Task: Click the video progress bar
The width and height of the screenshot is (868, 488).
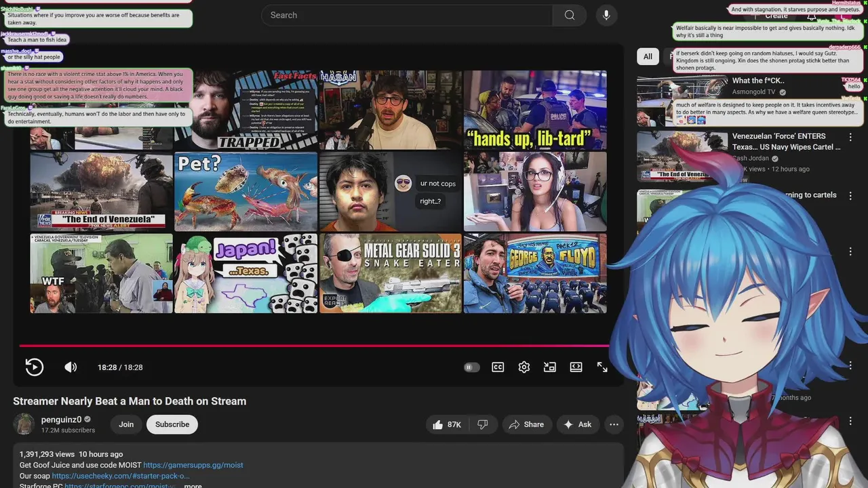Action: [x=314, y=346]
